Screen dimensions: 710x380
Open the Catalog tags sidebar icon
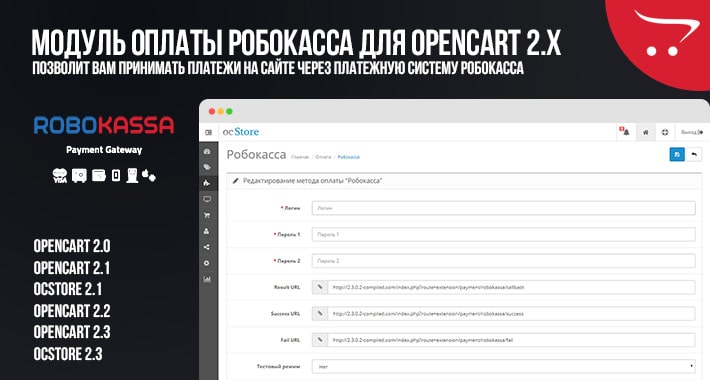[x=207, y=167]
